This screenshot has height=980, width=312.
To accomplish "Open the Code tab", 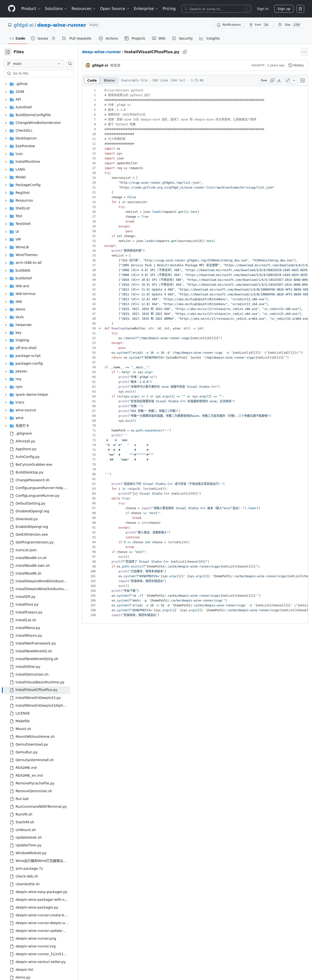I will pyautogui.click(x=17, y=38).
